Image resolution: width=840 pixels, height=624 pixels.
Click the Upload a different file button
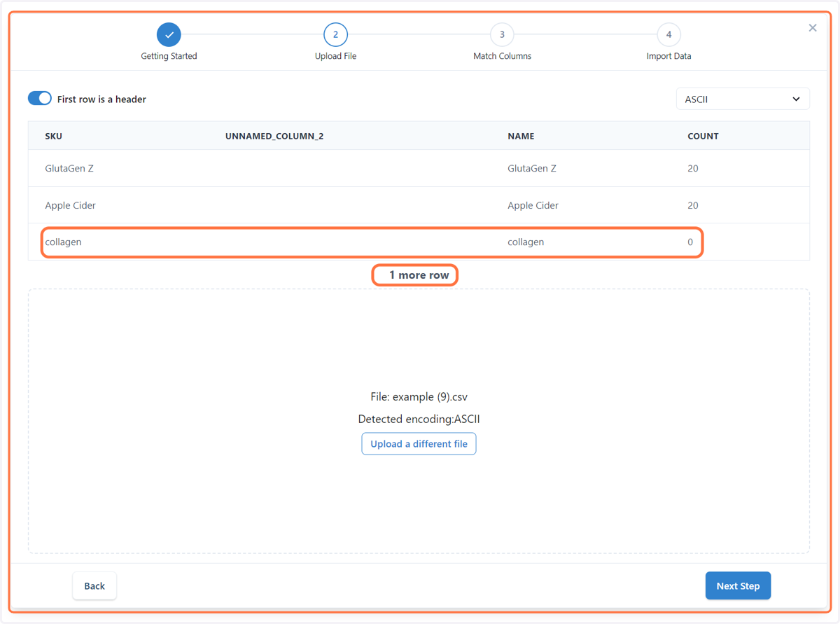pyautogui.click(x=419, y=444)
